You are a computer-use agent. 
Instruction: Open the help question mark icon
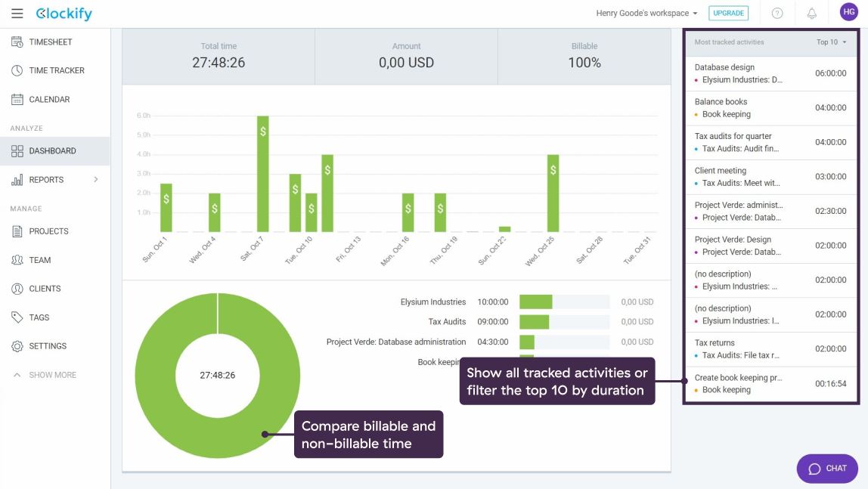click(777, 14)
